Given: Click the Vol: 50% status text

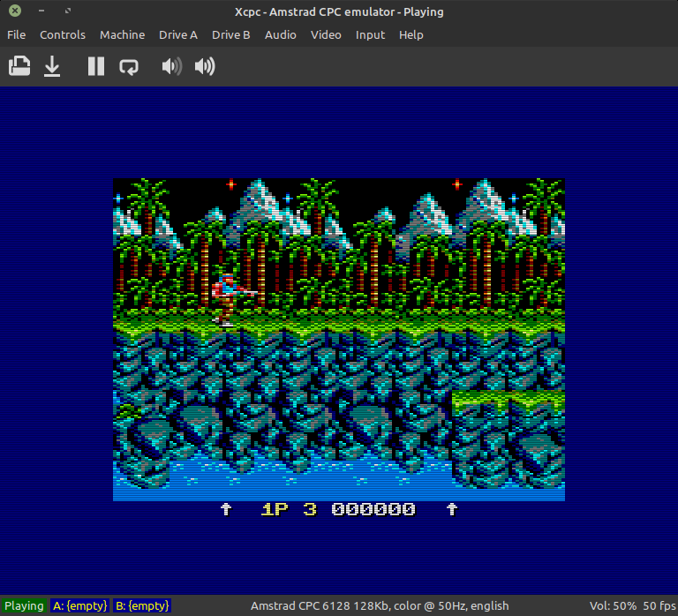Looking at the screenshot, I should [x=613, y=605].
